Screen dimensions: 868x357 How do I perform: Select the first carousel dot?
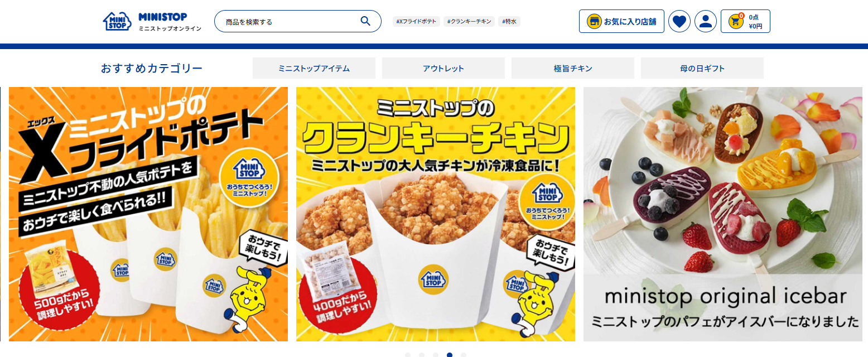(408, 355)
